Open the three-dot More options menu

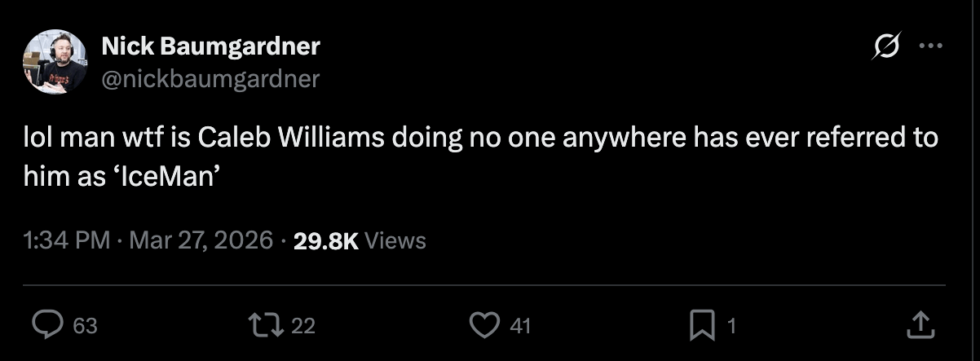pos(929,46)
